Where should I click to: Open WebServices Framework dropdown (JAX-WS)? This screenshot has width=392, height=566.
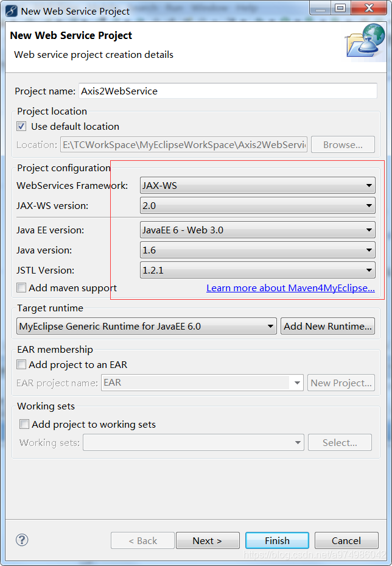click(x=257, y=186)
